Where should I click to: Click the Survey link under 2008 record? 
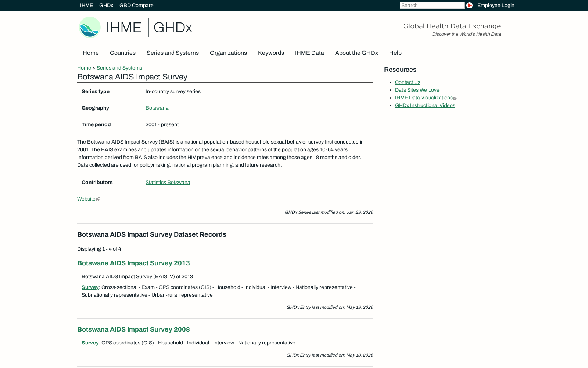tap(90, 343)
